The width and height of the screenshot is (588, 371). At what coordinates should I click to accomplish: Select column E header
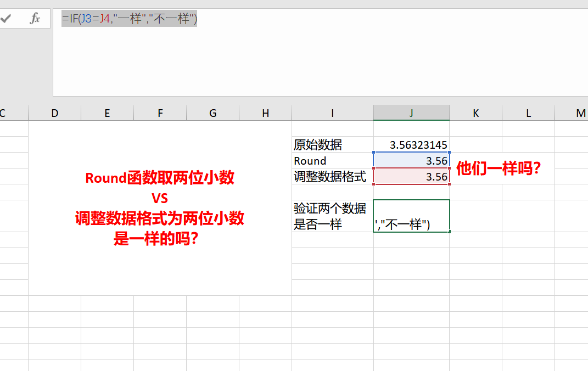coord(107,113)
